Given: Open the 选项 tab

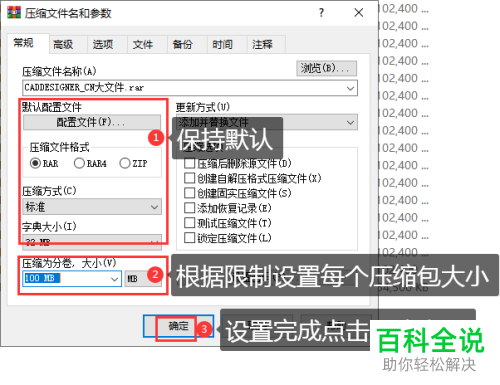Looking at the screenshot, I should pyautogui.click(x=107, y=45).
